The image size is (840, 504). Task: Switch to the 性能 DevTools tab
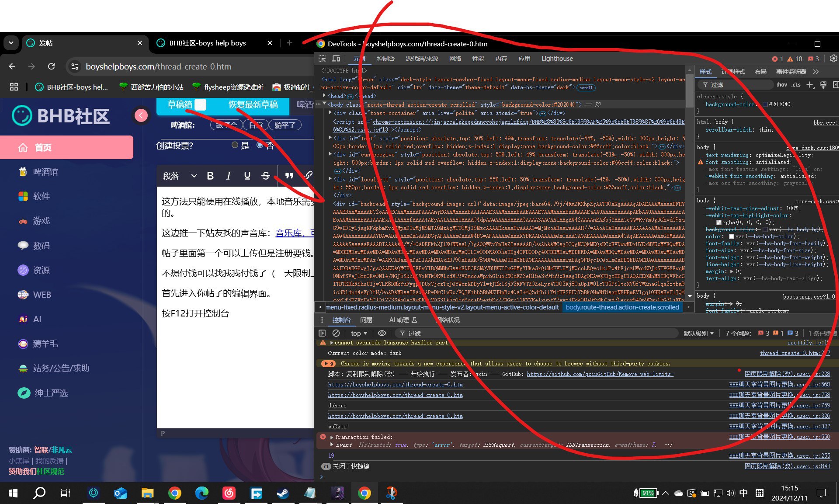pyautogui.click(x=478, y=59)
